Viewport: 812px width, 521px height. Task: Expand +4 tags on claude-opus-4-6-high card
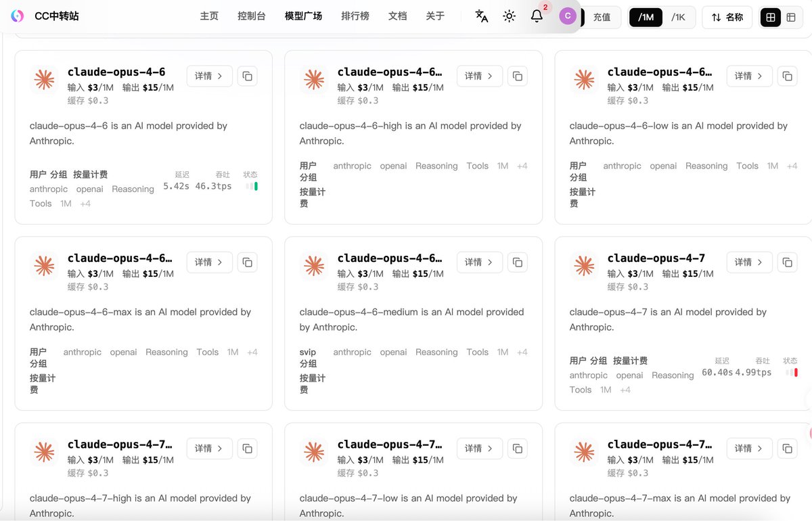522,166
